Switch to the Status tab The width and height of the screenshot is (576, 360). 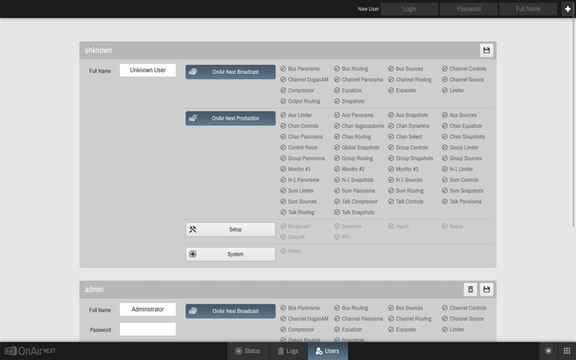248,351
